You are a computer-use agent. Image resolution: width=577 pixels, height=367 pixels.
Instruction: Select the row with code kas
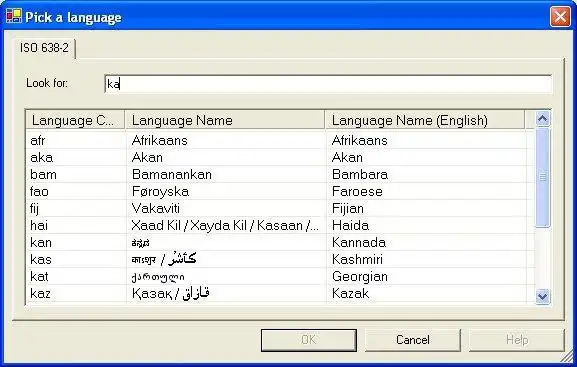[280, 260]
